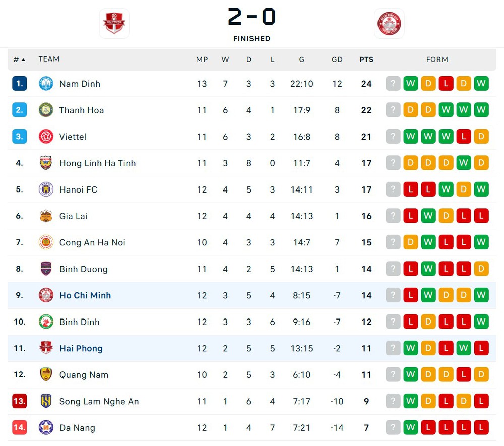Open the Hong Linh Ha Tinh team link

(97, 163)
